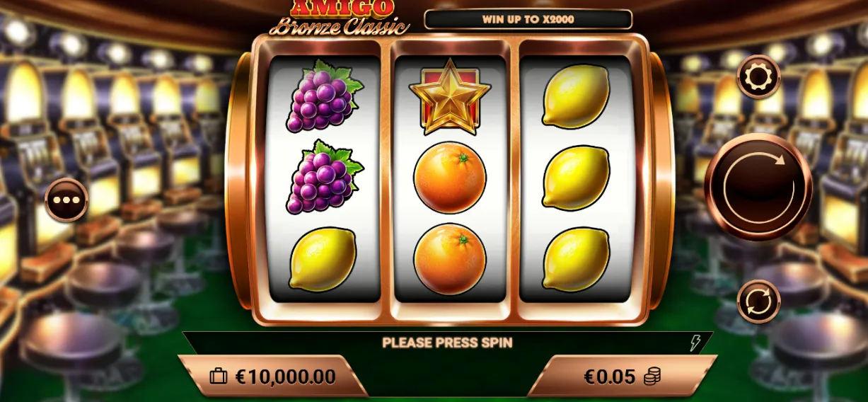Open the €0.05 bet amount panel

click(623, 376)
